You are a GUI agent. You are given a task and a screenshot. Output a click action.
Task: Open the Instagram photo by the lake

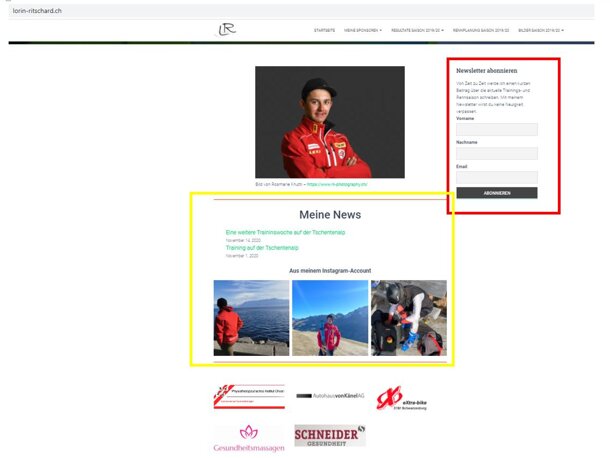[251, 318]
